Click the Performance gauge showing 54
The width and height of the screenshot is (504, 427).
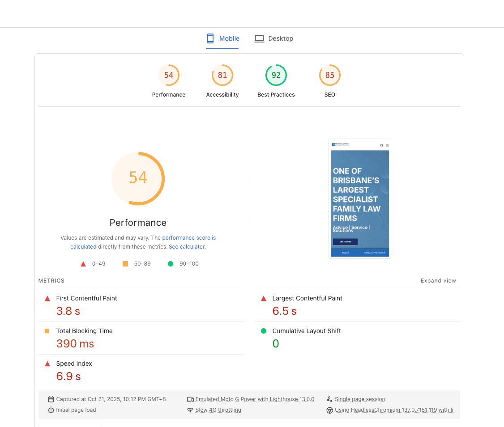click(138, 178)
